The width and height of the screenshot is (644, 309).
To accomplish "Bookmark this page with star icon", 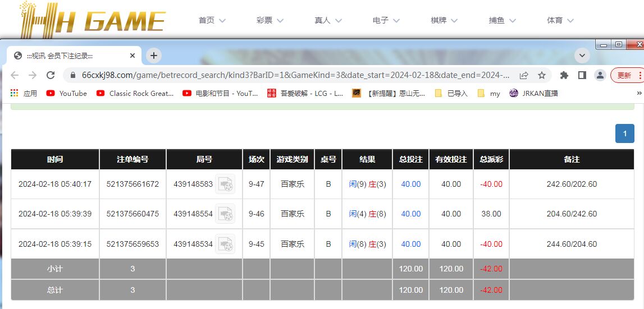I will coord(542,75).
